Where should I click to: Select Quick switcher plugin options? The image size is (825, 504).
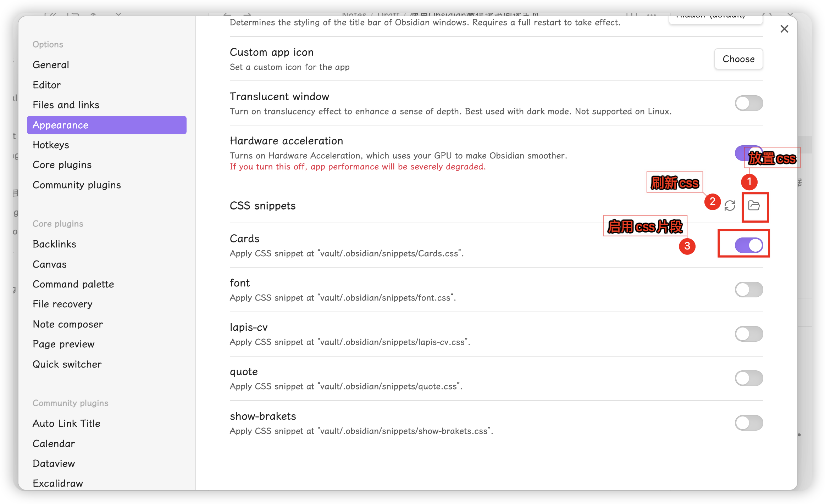[67, 364]
